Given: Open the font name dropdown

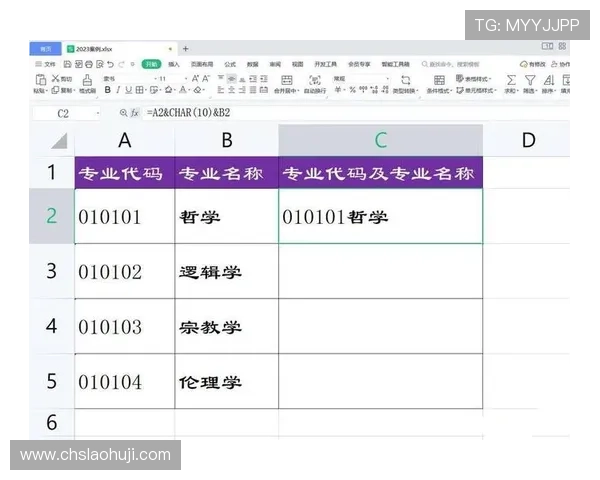Looking at the screenshot, I should 156,79.
